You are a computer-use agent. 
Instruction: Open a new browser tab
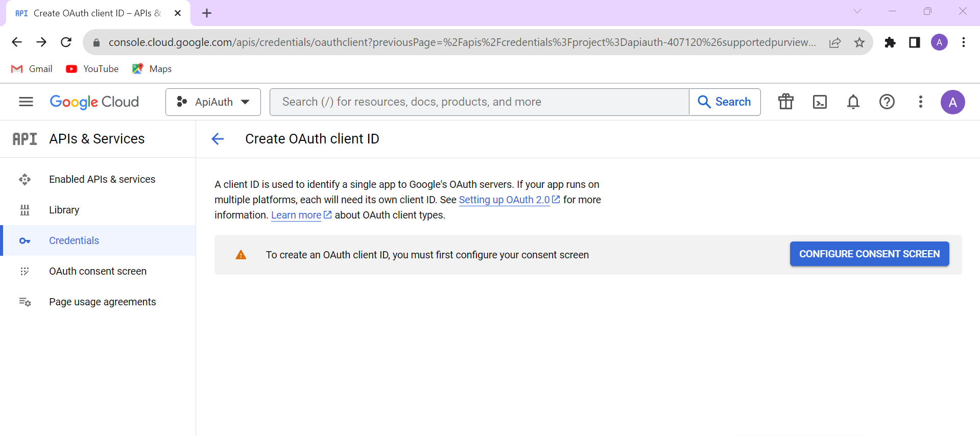(207, 13)
